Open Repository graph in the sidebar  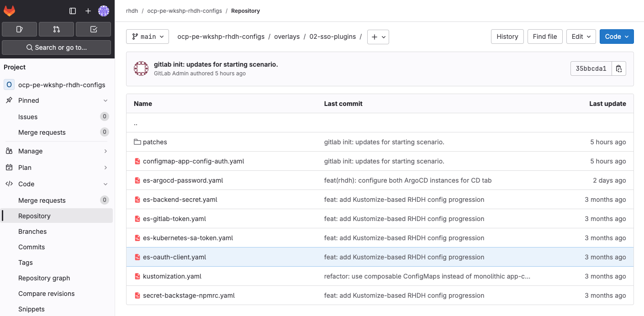pos(57,278)
